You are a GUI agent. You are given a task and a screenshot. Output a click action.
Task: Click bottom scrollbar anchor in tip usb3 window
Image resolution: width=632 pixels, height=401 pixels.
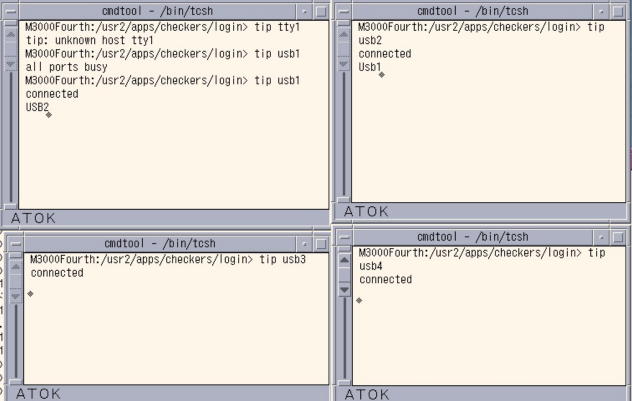click(16, 382)
